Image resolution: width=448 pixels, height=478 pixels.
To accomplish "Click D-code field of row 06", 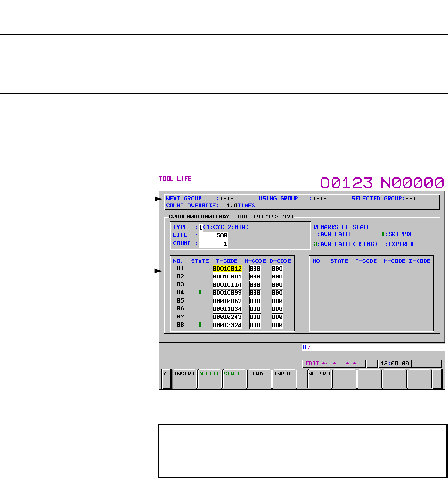I will 277,309.
